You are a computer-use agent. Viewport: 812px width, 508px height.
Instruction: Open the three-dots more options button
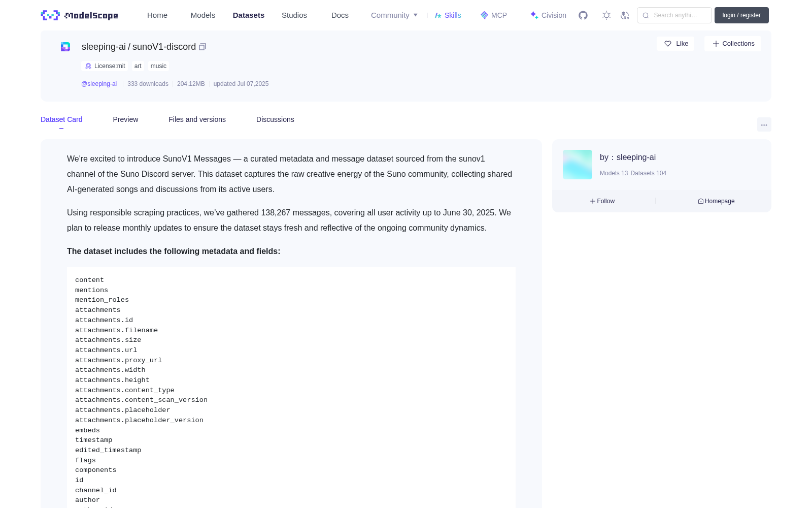point(764,125)
